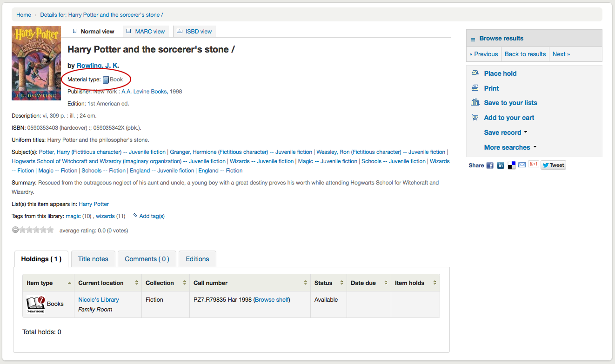615x364 pixels.
Task: Click the Add to your cart icon
Action: click(x=475, y=118)
